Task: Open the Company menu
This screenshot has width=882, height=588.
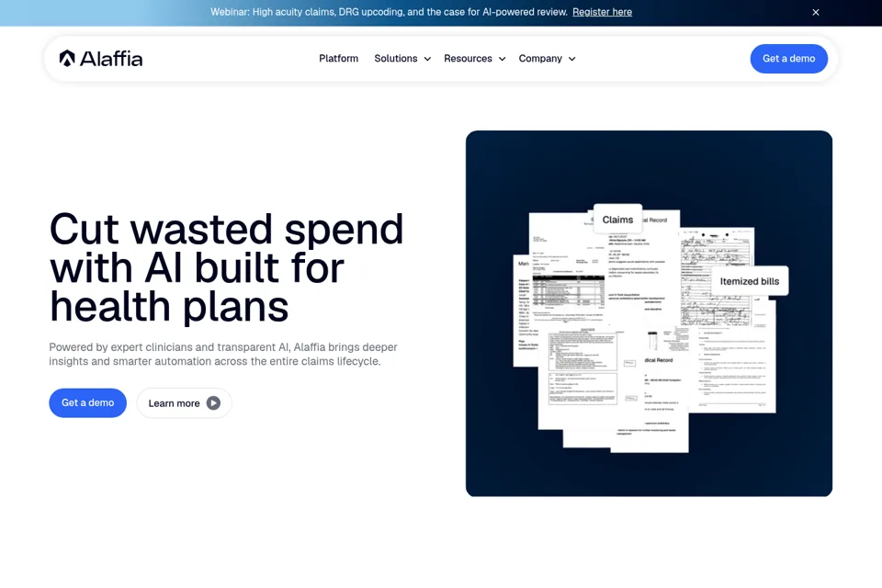Action: coord(540,59)
